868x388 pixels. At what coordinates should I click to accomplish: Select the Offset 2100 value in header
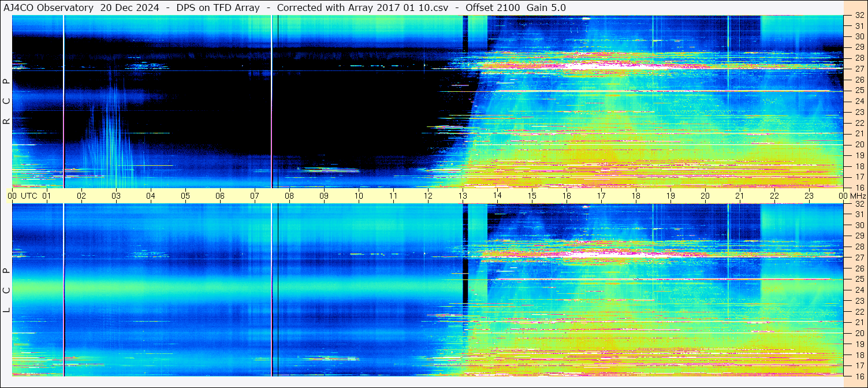coord(492,8)
